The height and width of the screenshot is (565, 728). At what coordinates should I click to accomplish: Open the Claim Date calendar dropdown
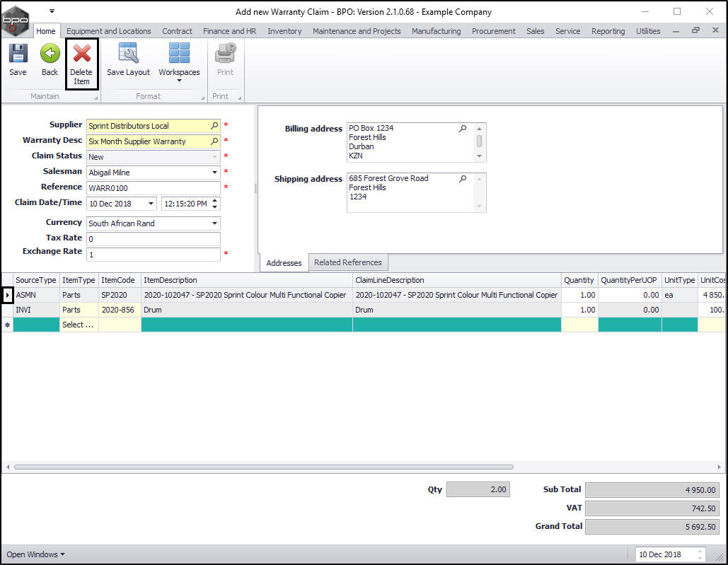click(151, 204)
